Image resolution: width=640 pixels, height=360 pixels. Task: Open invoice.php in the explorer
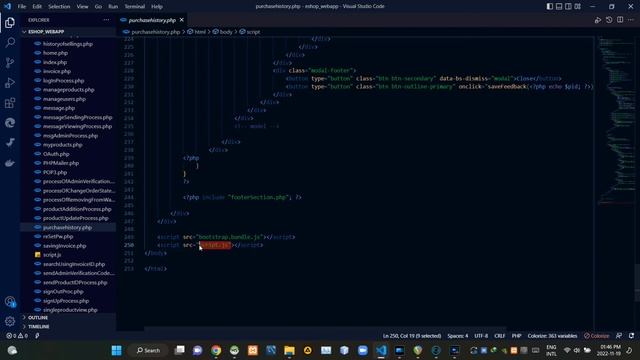coord(57,71)
